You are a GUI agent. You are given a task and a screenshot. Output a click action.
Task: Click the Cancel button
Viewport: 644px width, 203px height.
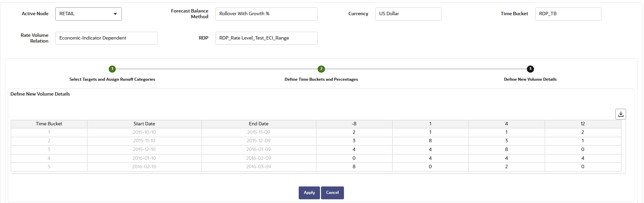click(332, 193)
